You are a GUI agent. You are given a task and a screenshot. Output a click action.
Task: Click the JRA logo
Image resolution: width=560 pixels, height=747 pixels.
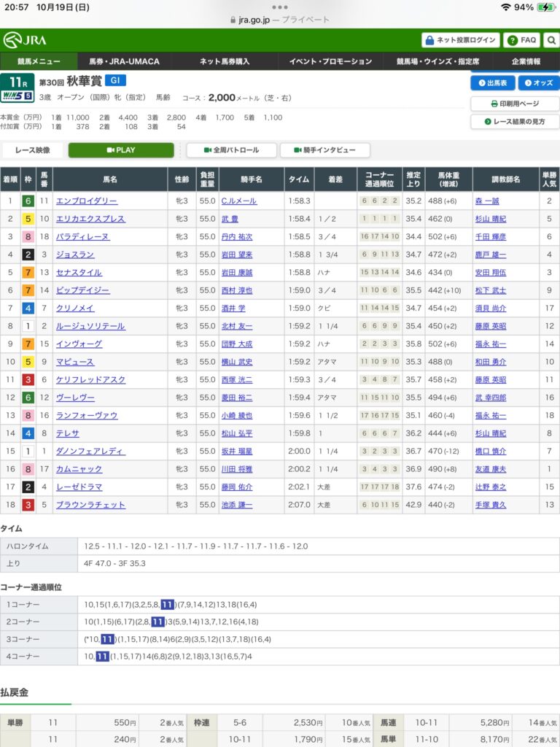24,40
